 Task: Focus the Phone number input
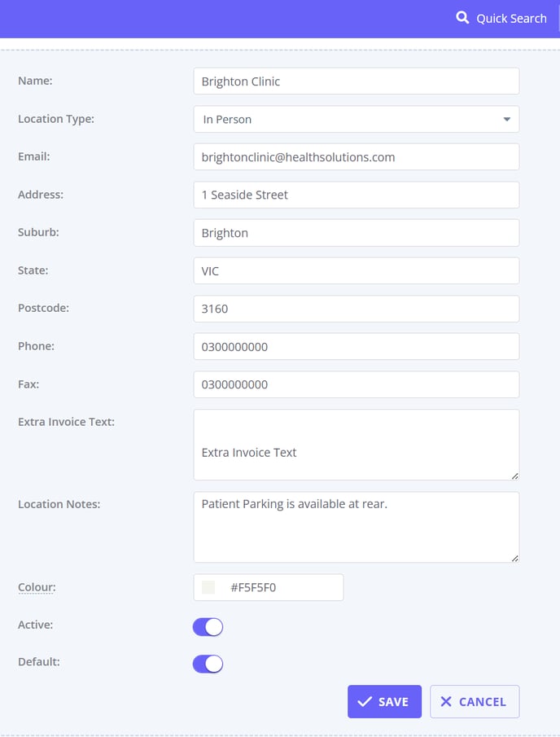pyautogui.click(x=357, y=347)
